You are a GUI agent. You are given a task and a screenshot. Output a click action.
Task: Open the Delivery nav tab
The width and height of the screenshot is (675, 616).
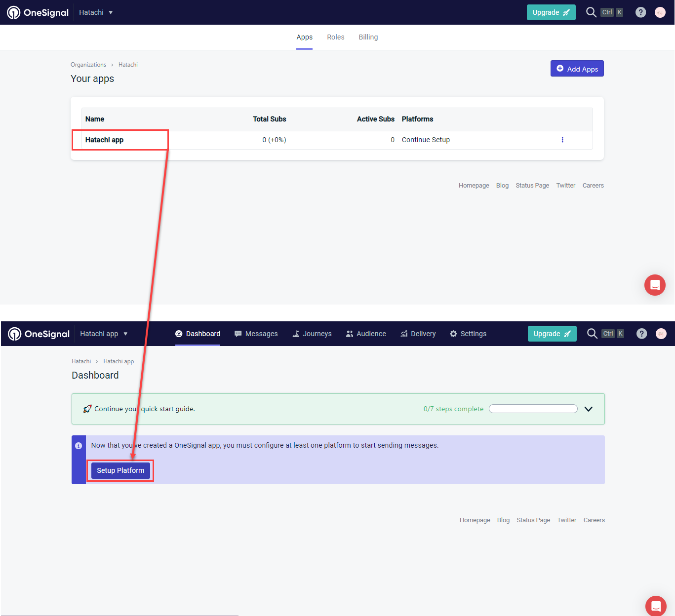418,334
